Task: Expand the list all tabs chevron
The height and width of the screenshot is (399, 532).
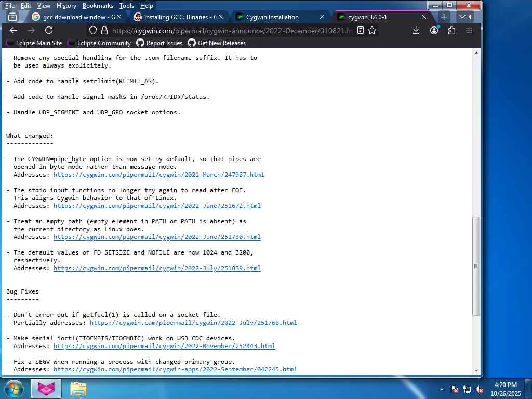Action: coord(465,17)
